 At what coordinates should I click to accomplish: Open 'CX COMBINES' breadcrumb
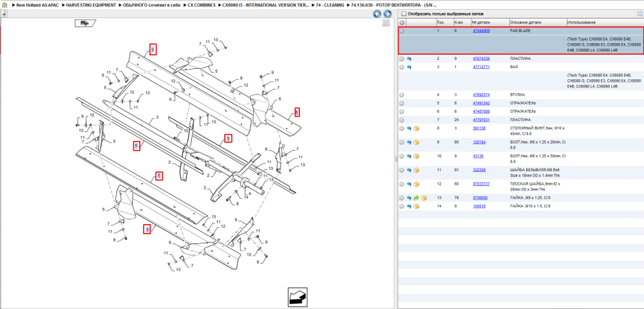point(202,5)
